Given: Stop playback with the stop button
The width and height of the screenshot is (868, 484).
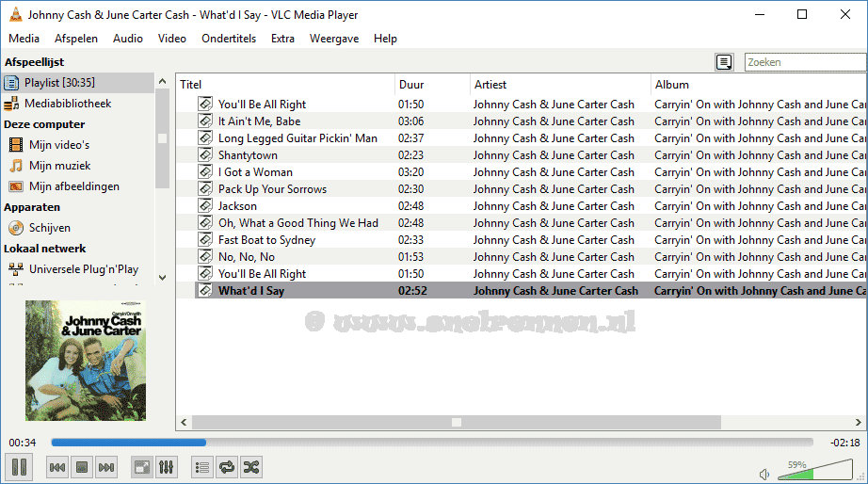Looking at the screenshot, I should (x=82, y=467).
